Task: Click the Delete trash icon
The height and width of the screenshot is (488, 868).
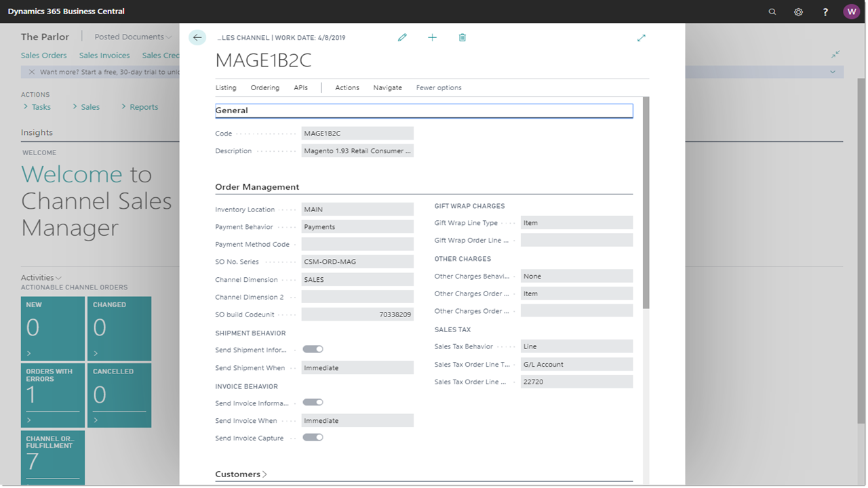Action: (x=462, y=37)
